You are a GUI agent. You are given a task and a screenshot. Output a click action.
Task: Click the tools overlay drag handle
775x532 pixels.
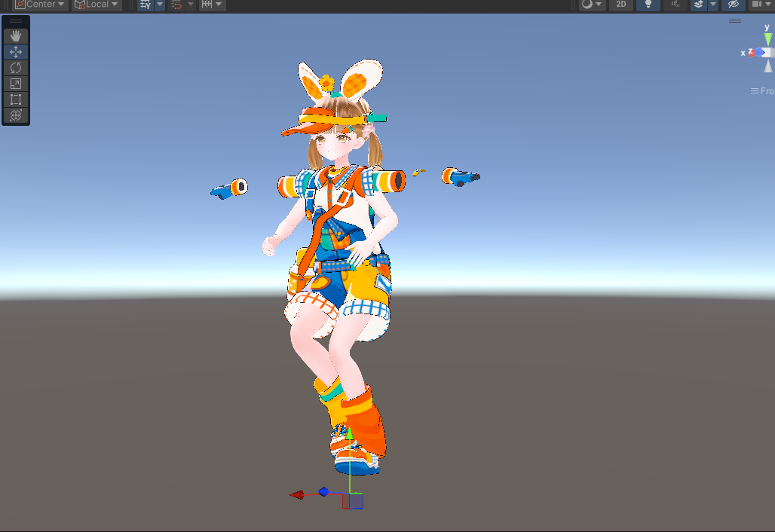(x=16, y=22)
